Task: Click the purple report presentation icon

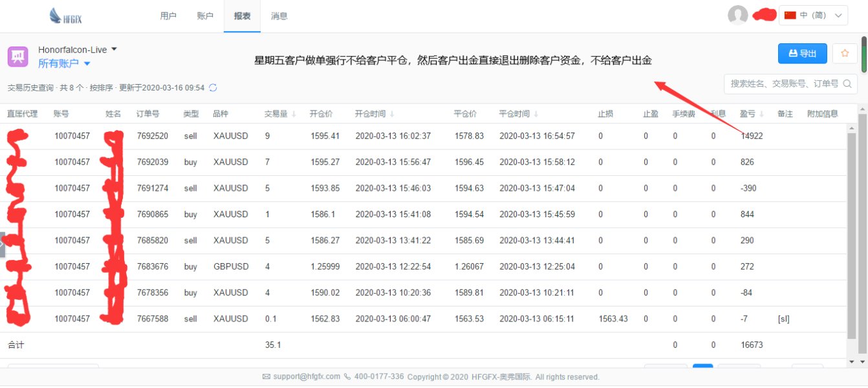Action: tap(17, 57)
